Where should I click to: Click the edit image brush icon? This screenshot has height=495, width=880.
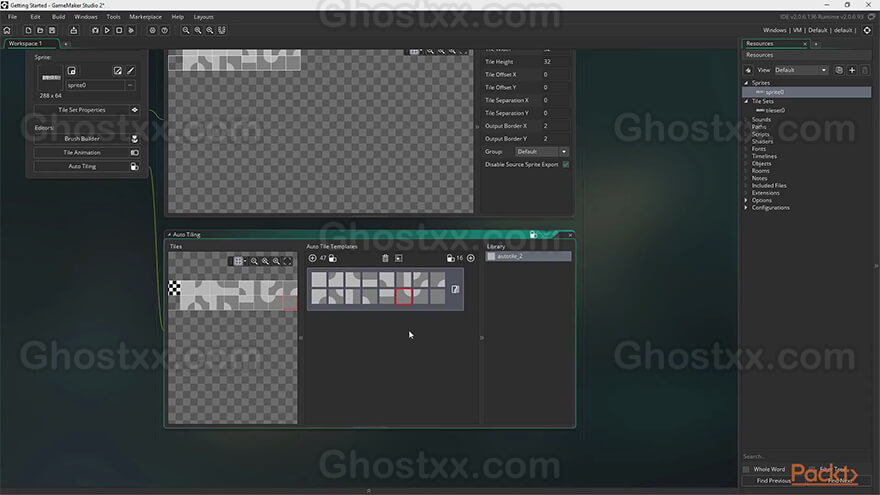click(x=130, y=71)
